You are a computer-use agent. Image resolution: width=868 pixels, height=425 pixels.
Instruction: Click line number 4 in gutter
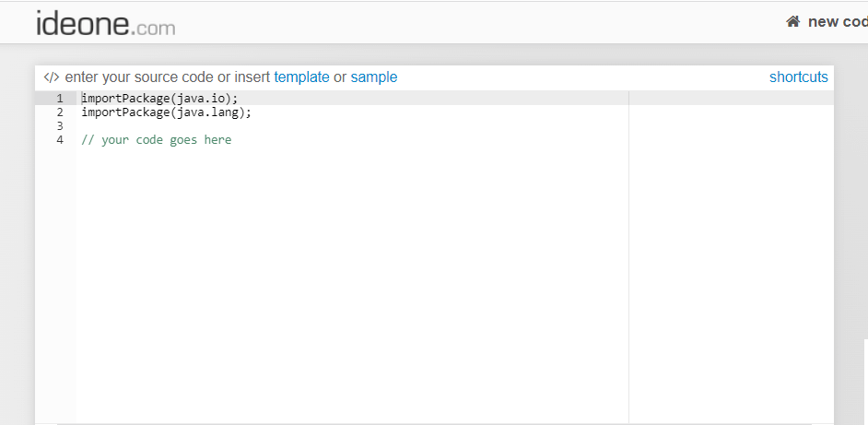point(59,140)
